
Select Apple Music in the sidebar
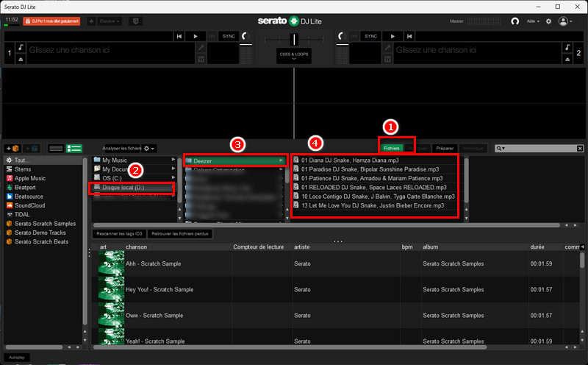pos(43,178)
